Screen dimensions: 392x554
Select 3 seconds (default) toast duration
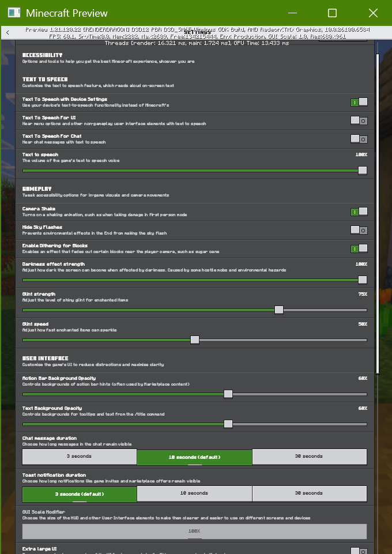click(80, 494)
